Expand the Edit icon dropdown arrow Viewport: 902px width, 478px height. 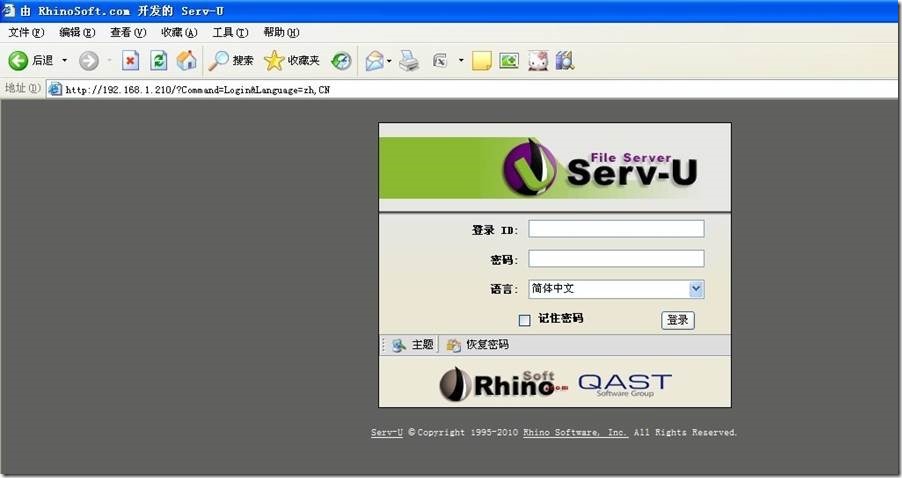tap(461, 60)
